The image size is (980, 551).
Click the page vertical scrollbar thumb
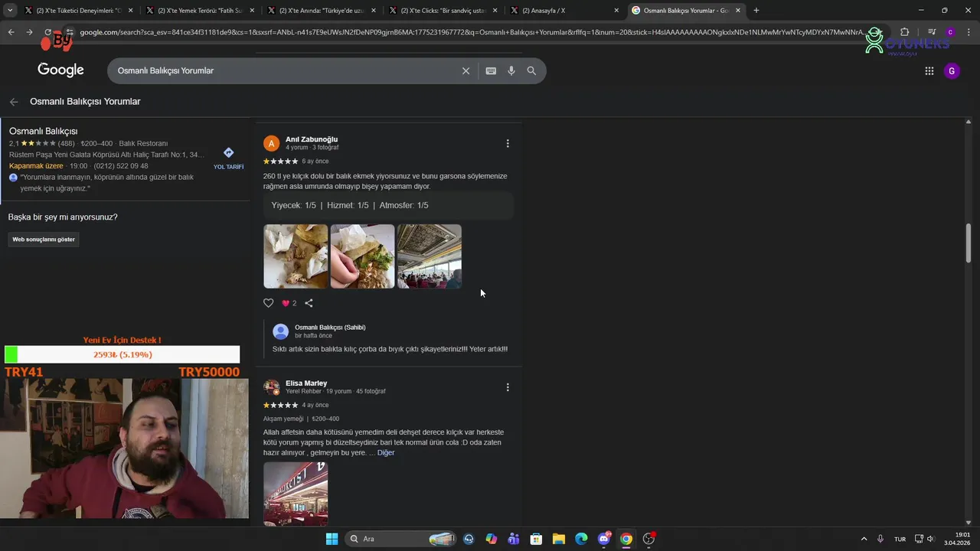pyautogui.click(x=968, y=243)
